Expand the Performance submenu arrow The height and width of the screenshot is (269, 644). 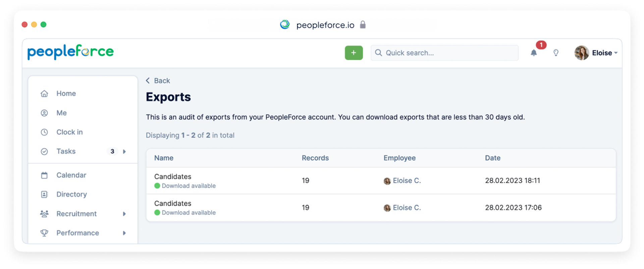click(x=124, y=233)
